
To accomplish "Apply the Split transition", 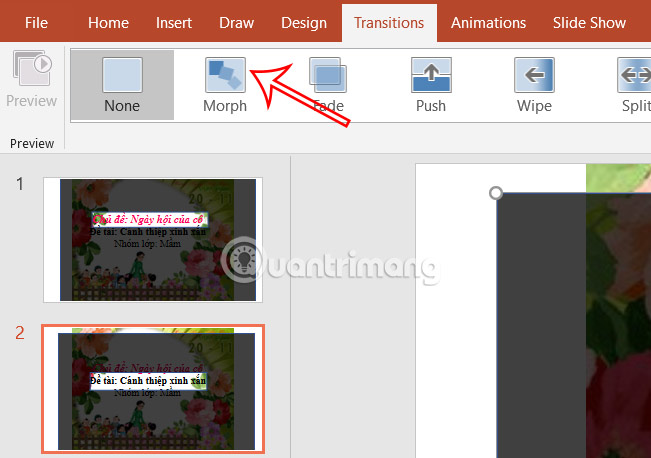I will [x=635, y=85].
